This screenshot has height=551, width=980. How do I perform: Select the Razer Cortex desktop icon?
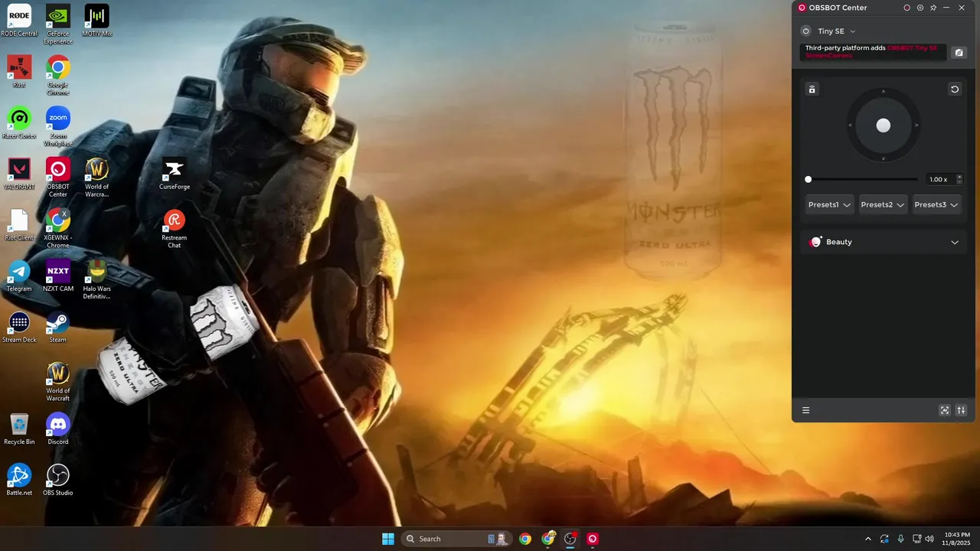tap(19, 122)
